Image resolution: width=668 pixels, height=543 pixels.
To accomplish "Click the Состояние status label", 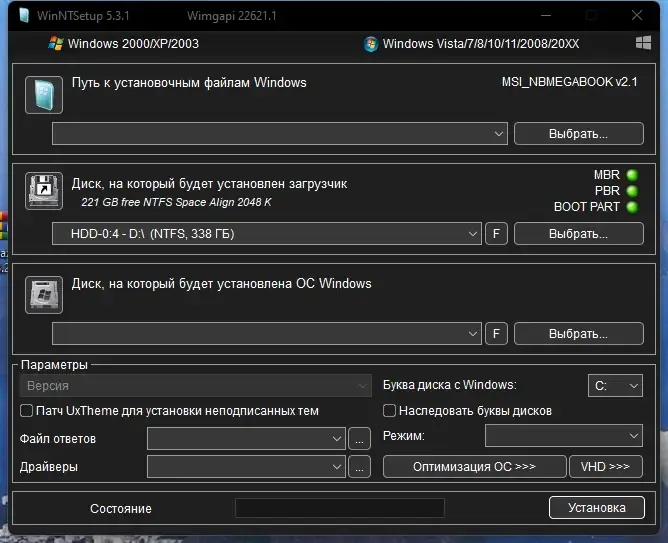I will pos(121,509).
